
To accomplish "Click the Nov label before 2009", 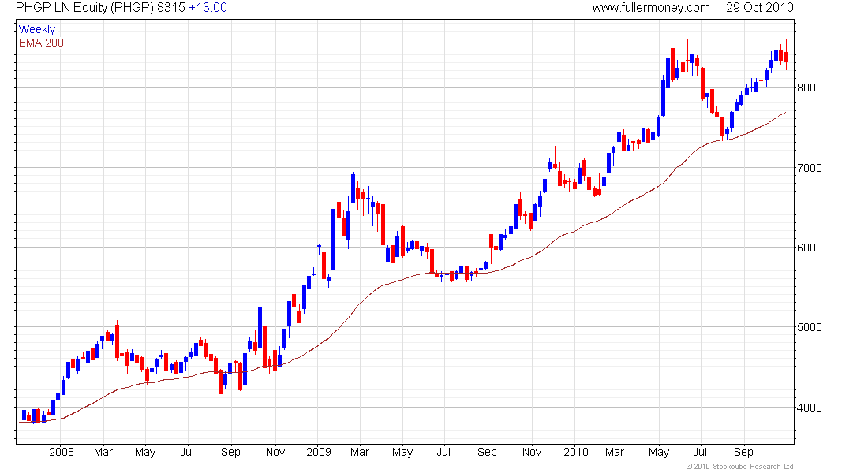I will 275,452.
